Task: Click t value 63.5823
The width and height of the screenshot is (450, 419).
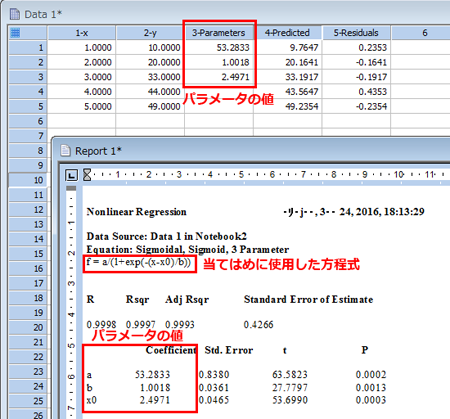Action: 290,374
